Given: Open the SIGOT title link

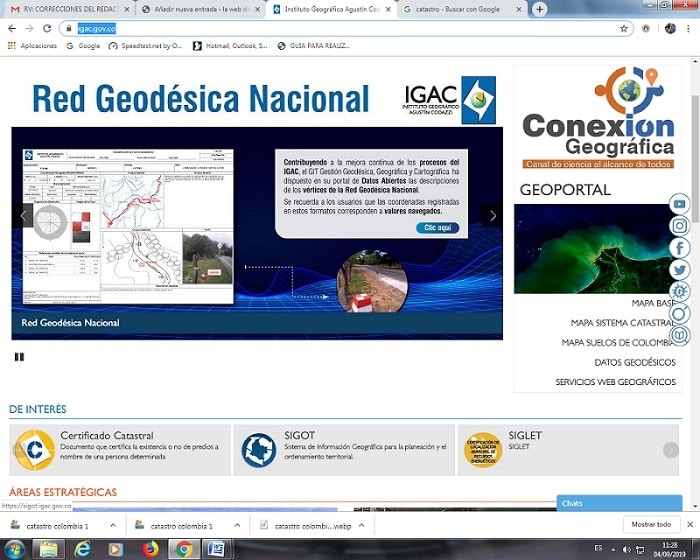Looking at the screenshot, I should pyautogui.click(x=300, y=435).
